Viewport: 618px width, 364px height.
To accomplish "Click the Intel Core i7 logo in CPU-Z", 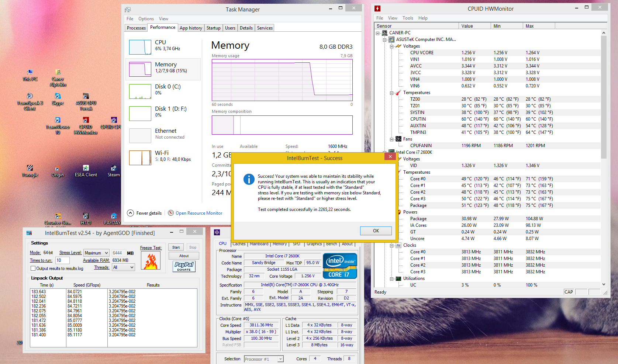I will click(x=340, y=266).
